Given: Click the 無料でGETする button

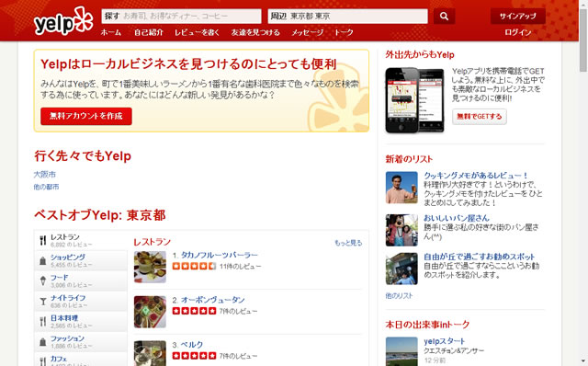Looking at the screenshot, I should pos(480,117).
